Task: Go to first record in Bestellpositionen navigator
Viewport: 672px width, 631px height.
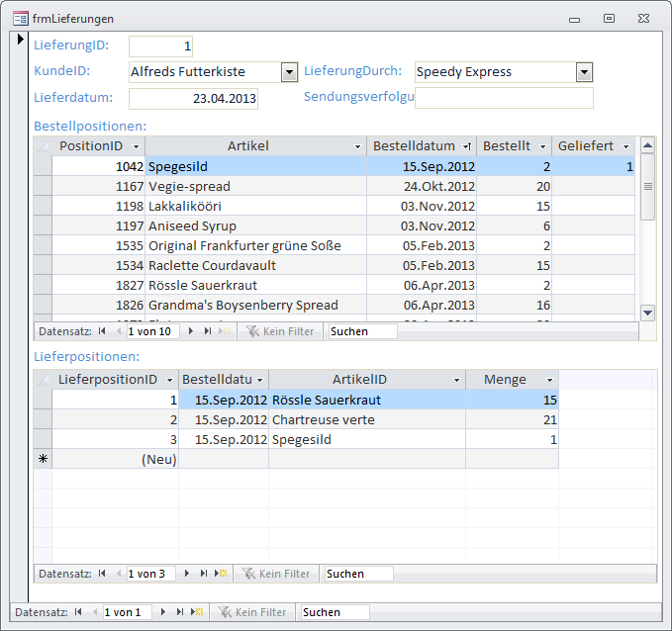Action: pos(102,331)
